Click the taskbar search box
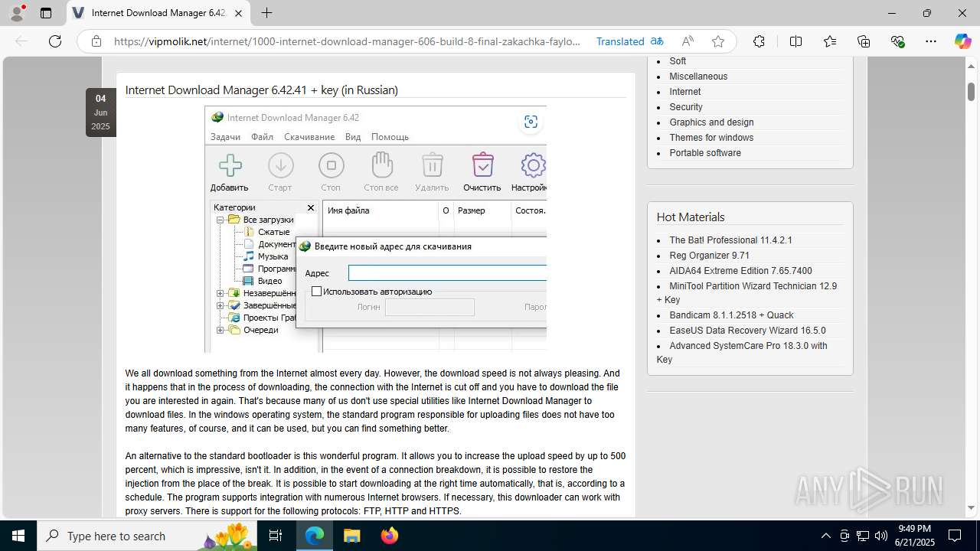Screen dimensions: 980x551 [148, 536]
